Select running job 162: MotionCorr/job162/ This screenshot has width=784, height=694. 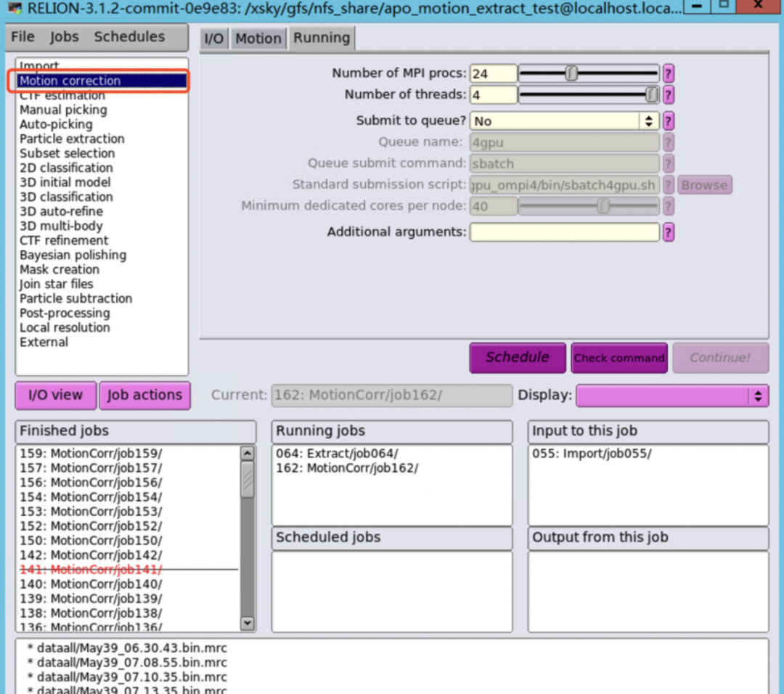pos(391,468)
